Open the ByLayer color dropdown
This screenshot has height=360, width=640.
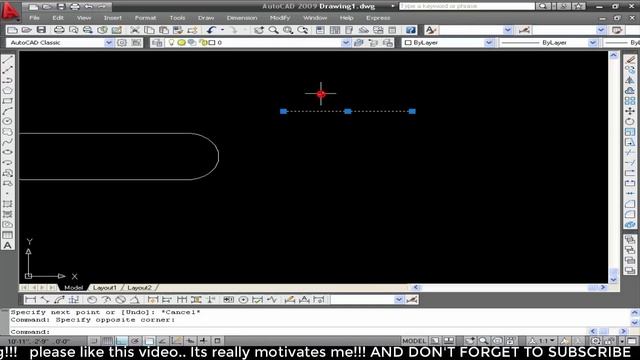(489, 42)
